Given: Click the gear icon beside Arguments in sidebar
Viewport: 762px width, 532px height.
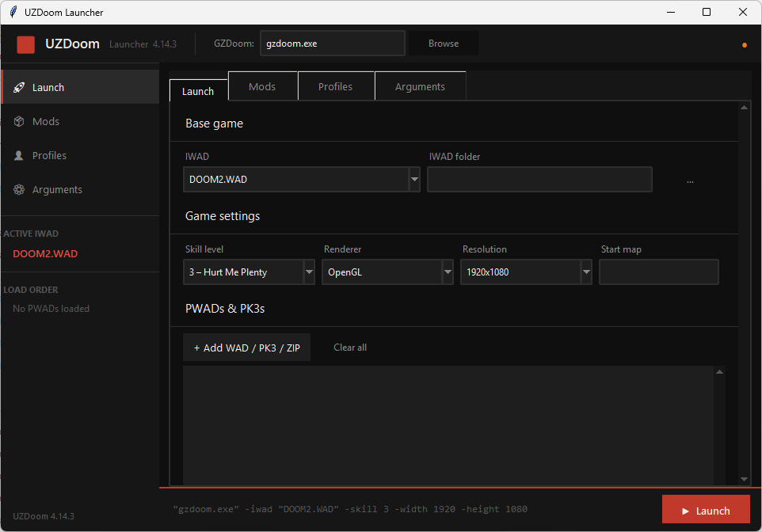Looking at the screenshot, I should 19,189.
